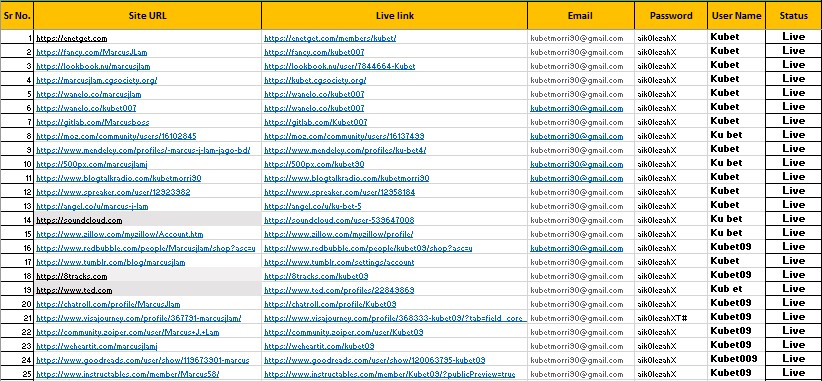Open the instructables.com/member/Marcus58 site URL
Viewport: 822px width, 381px height.
tap(127, 374)
